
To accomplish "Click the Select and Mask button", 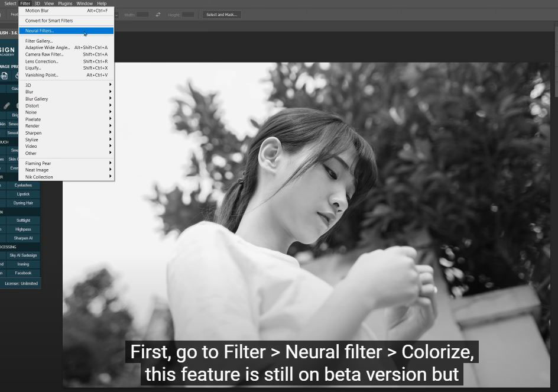I will point(222,14).
